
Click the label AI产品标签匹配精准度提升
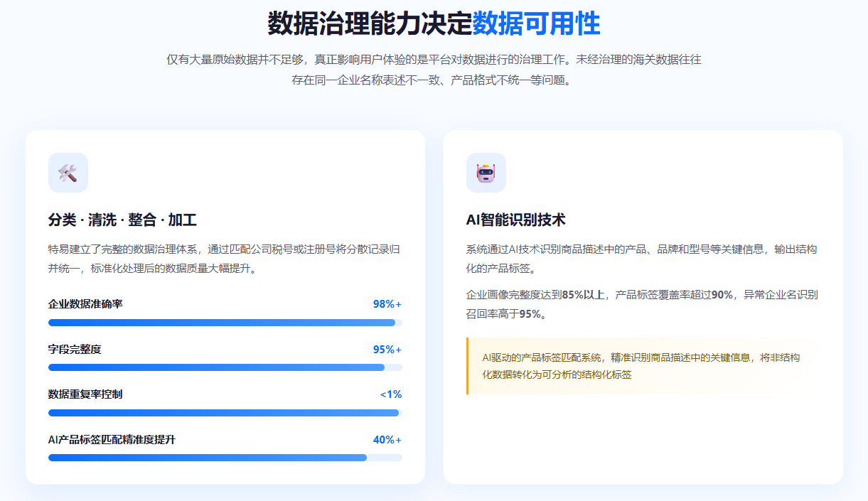click(112, 440)
